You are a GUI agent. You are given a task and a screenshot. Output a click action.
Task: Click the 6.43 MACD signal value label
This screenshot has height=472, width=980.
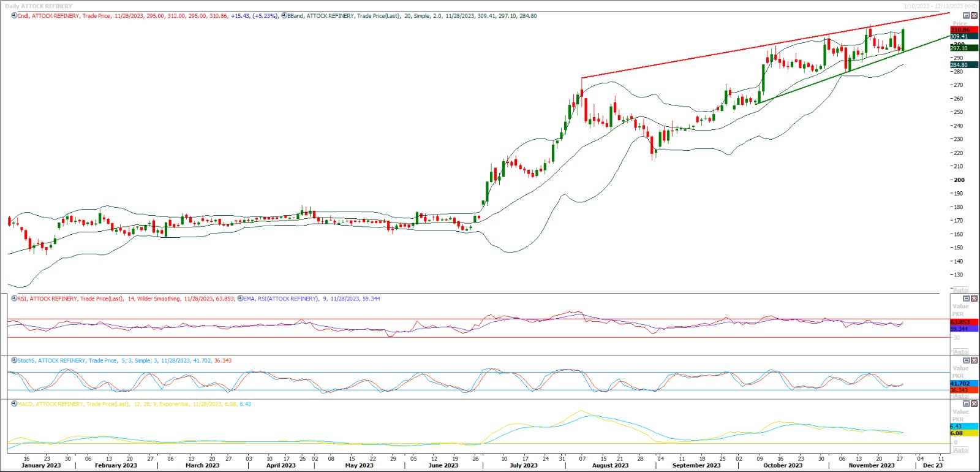click(x=964, y=427)
